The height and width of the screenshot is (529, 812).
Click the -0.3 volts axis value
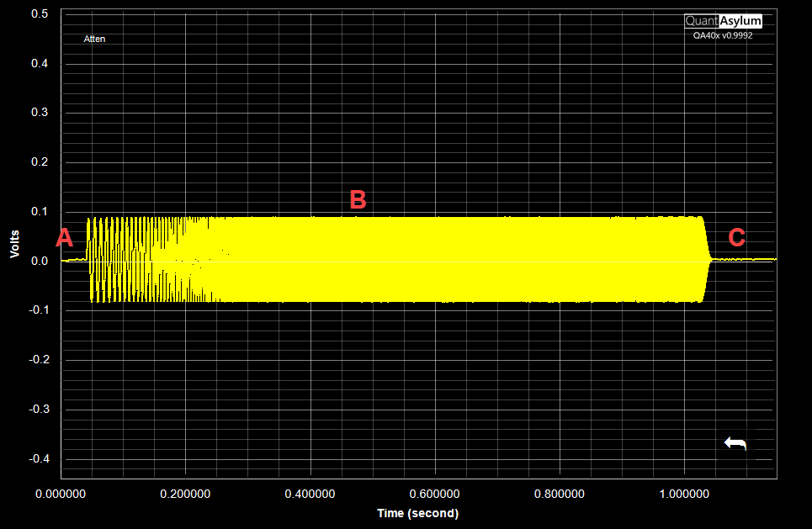point(39,409)
